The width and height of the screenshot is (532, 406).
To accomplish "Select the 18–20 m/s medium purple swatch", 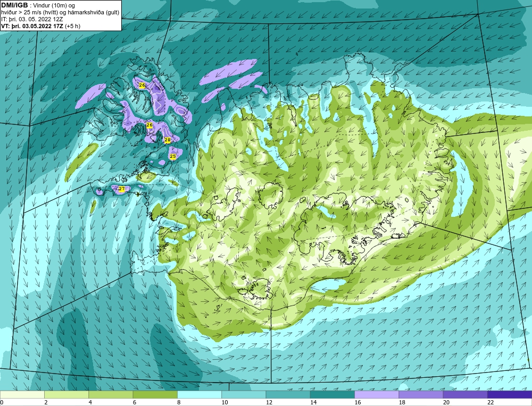I will [x=421, y=394].
